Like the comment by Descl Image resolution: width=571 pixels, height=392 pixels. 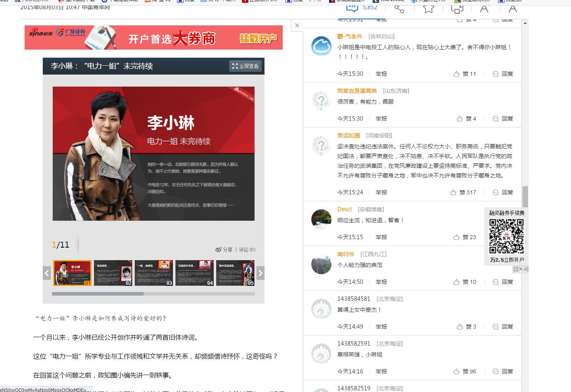tap(465, 237)
